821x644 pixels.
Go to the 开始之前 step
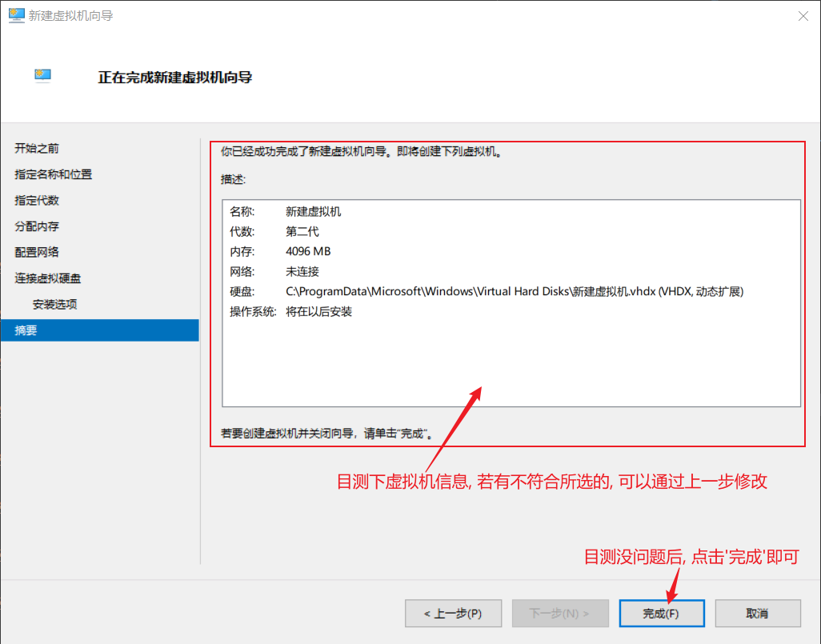pyautogui.click(x=37, y=149)
